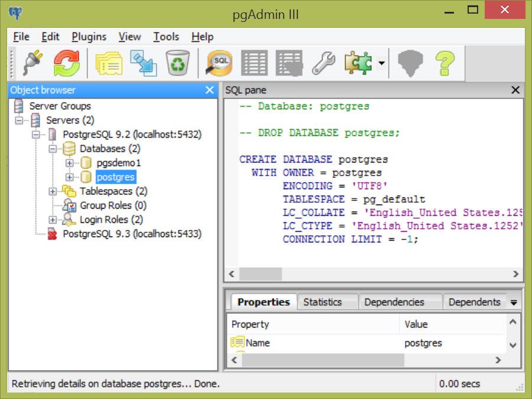Click the Value column header

coord(453,324)
